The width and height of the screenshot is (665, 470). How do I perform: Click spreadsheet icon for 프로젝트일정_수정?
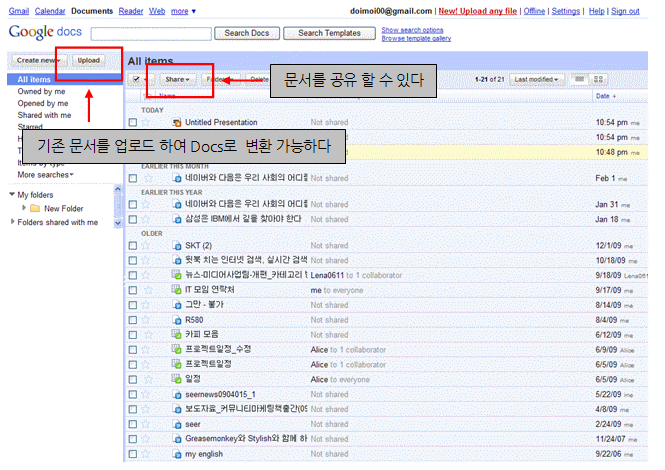click(176, 349)
